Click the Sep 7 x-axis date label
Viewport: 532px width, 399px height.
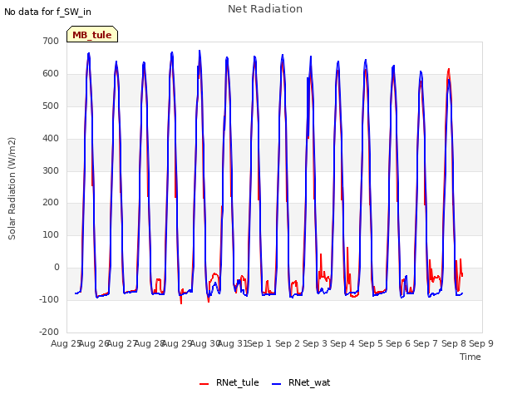426,343
